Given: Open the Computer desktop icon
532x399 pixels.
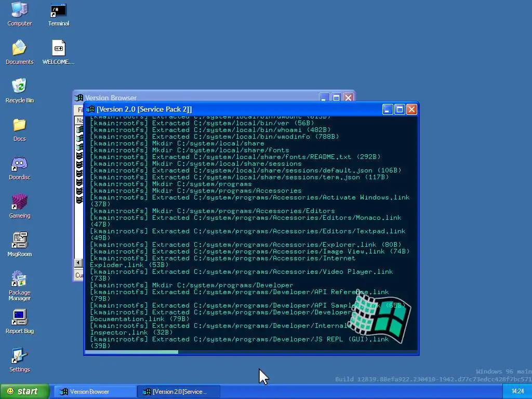Looking at the screenshot, I should coord(19,14).
